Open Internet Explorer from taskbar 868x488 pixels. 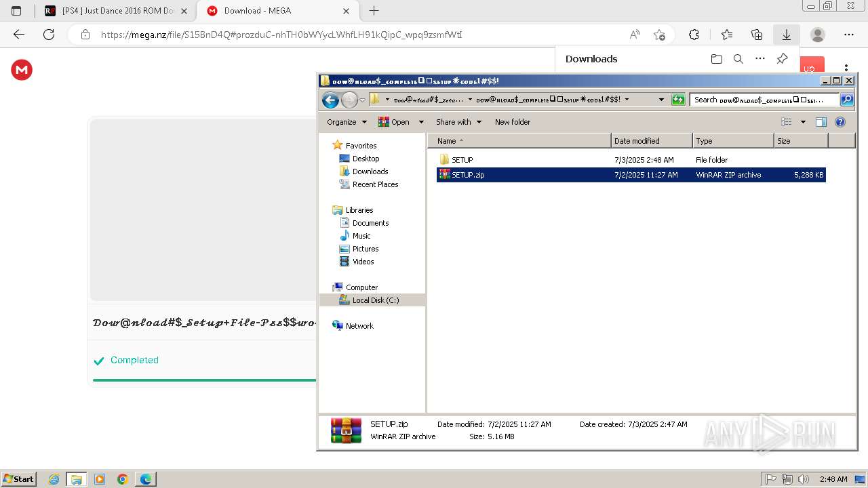(54, 479)
